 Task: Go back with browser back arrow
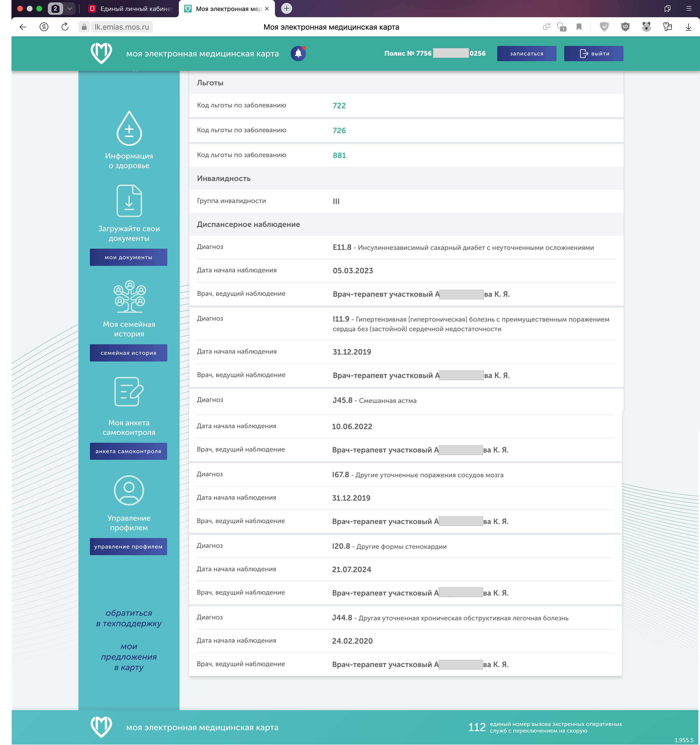[x=23, y=27]
